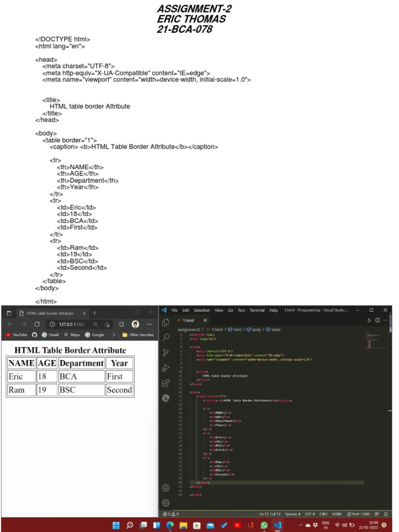Open the Accounts icon in activity bar
The height and width of the screenshot is (532, 399).
coord(166,488)
